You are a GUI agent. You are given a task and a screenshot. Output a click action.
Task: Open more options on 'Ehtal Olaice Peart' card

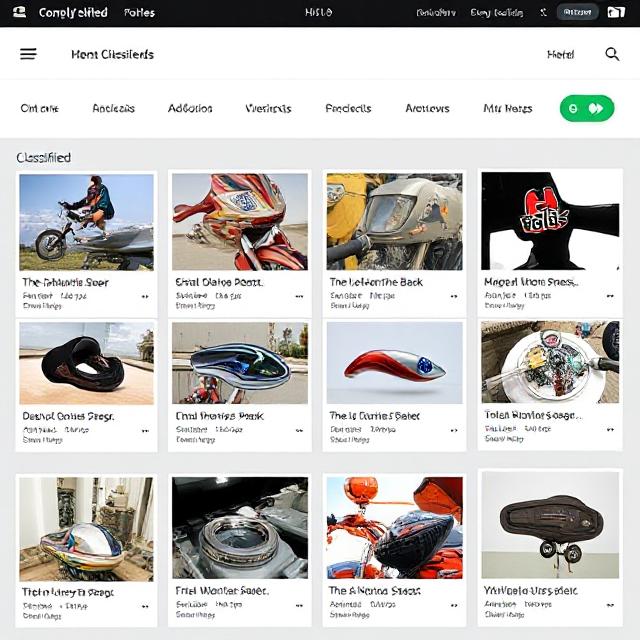click(x=299, y=297)
